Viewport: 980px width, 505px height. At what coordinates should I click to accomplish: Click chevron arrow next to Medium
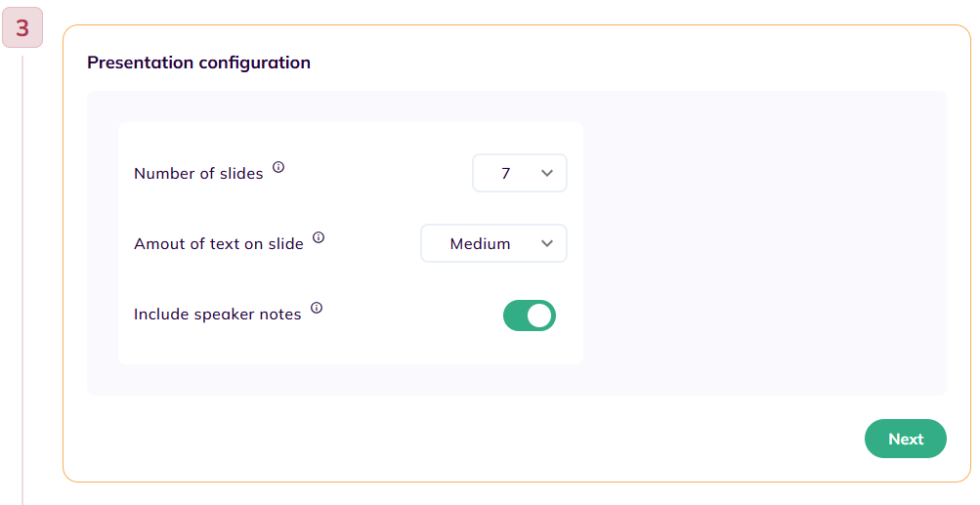(547, 244)
